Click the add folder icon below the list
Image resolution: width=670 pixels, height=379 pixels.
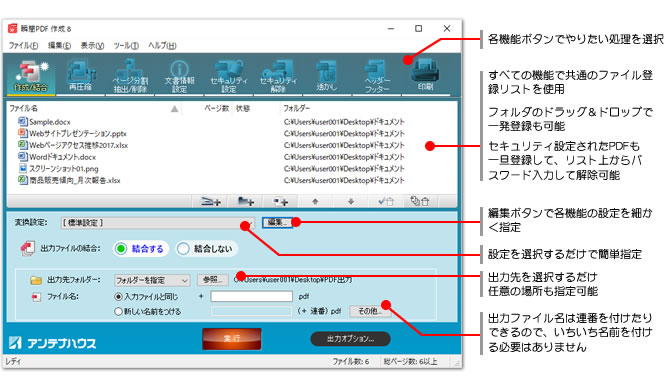245,201
